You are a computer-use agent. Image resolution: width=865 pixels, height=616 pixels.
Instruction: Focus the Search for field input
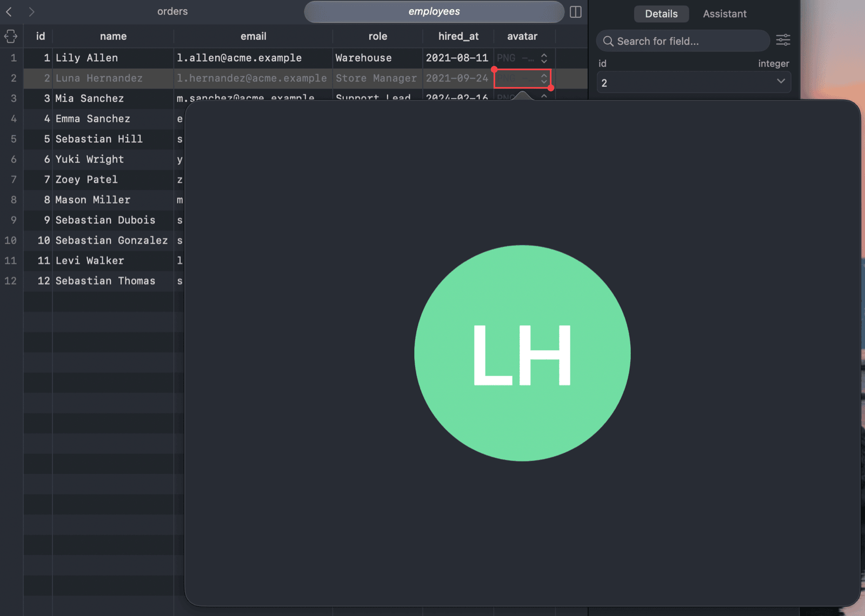pos(683,41)
